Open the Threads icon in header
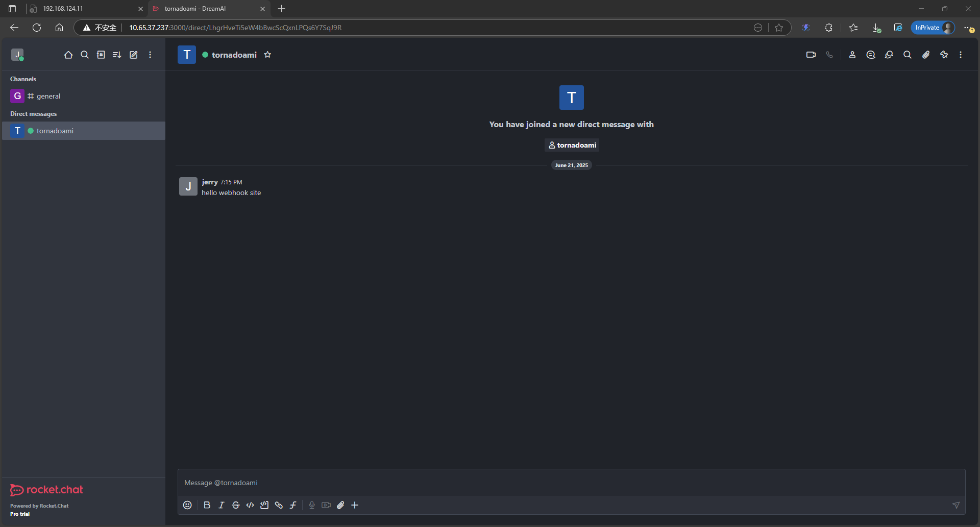The width and height of the screenshot is (980, 527). 871,55
